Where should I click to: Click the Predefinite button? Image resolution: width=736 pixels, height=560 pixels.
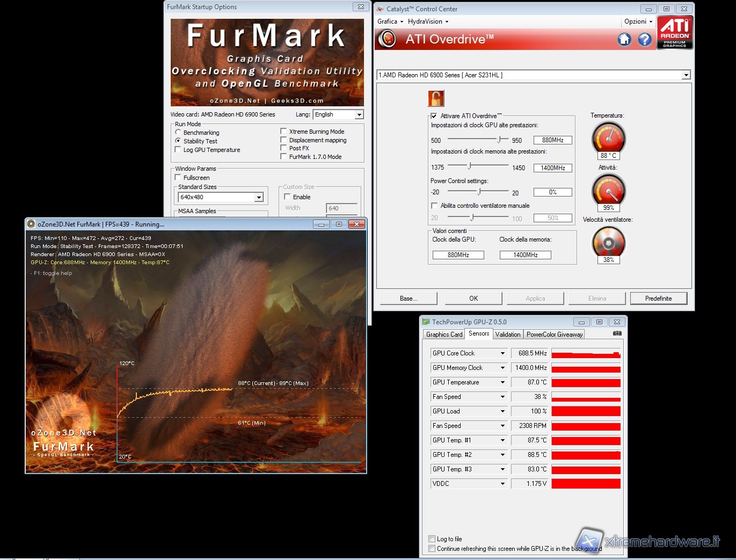(658, 299)
